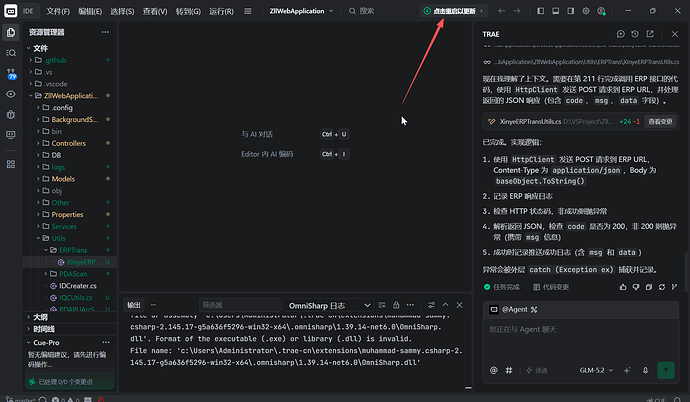Open the Run and Debug bug icon
The width and height of the screenshot is (690, 402).
tap(11, 114)
